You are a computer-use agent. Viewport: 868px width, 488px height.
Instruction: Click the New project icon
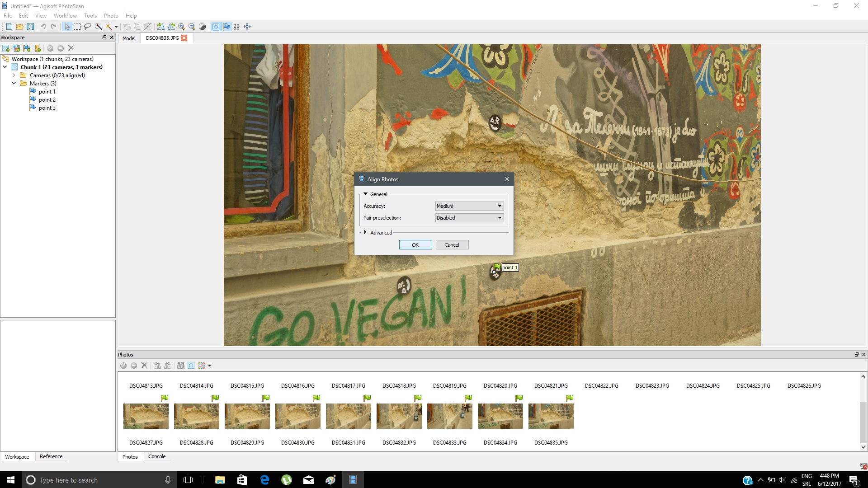9,27
